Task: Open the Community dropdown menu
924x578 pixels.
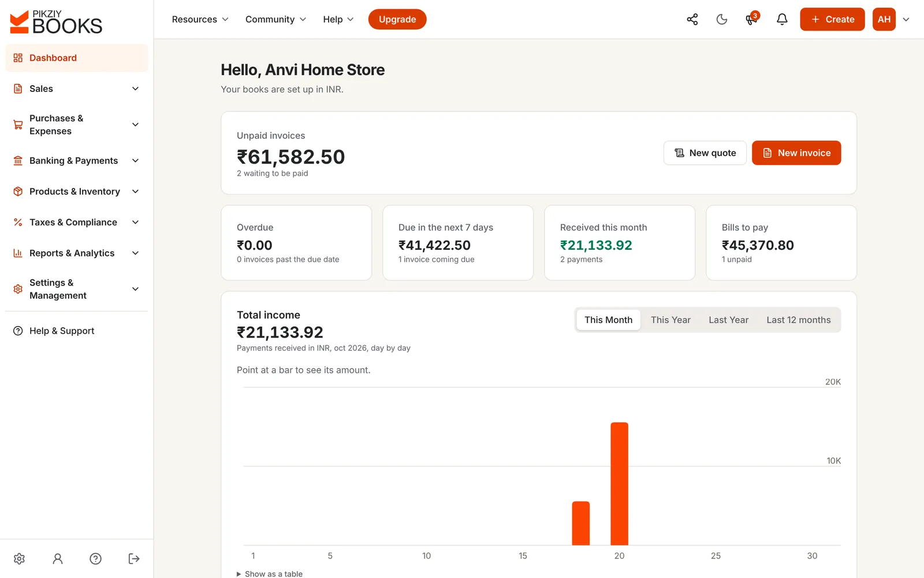Action: tap(275, 20)
